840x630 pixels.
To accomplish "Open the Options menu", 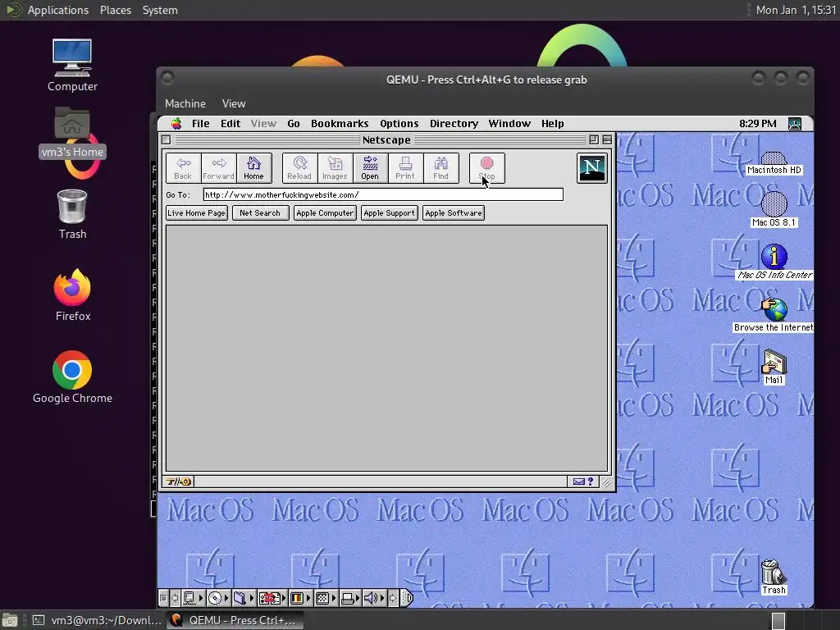I will 399,124.
